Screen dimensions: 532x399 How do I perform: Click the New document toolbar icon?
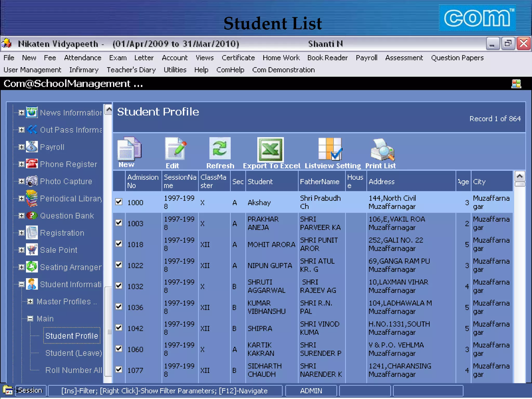[129, 148]
